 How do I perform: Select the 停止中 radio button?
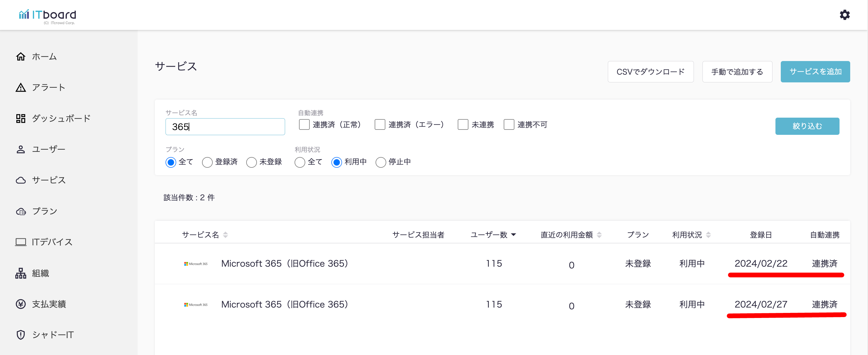click(380, 162)
